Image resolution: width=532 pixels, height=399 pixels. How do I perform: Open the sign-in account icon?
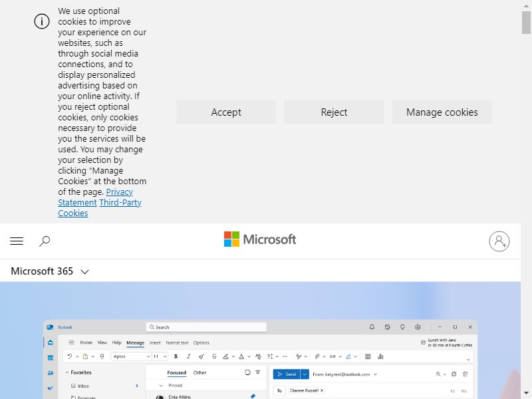click(499, 241)
